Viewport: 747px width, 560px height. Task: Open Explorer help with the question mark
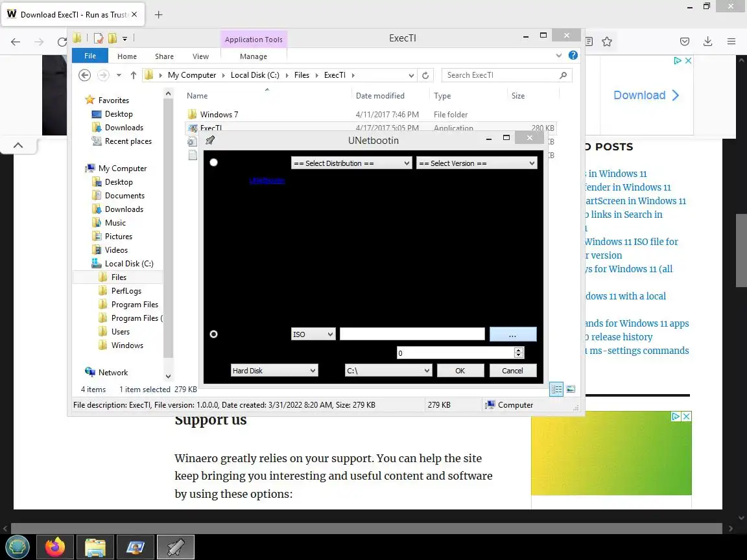coord(573,55)
